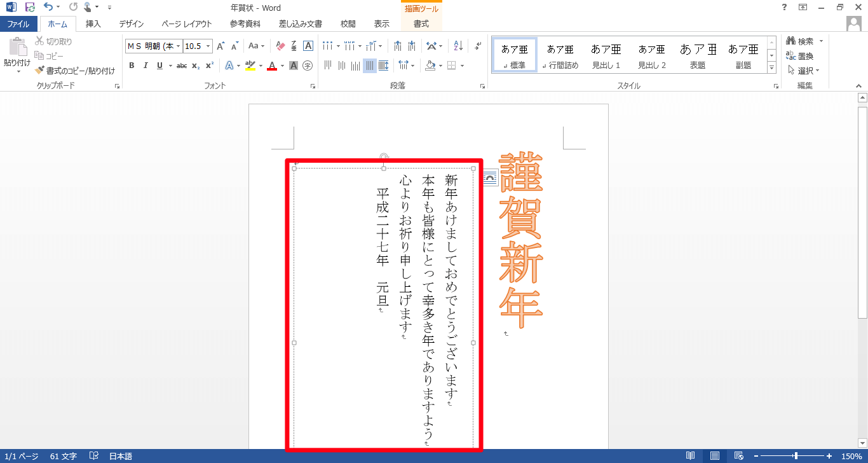
Task: Click the Text Effects glowing A icon
Action: coord(229,66)
